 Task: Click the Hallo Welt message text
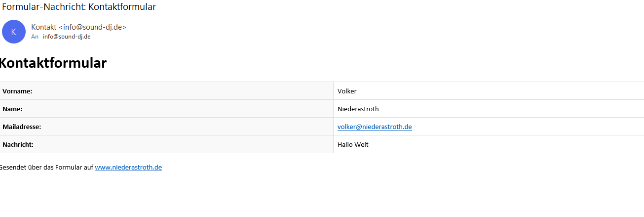[353, 144]
